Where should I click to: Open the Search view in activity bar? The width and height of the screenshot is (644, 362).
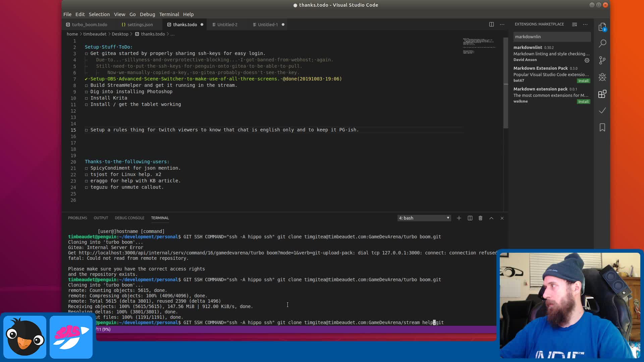(x=602, y=43)
